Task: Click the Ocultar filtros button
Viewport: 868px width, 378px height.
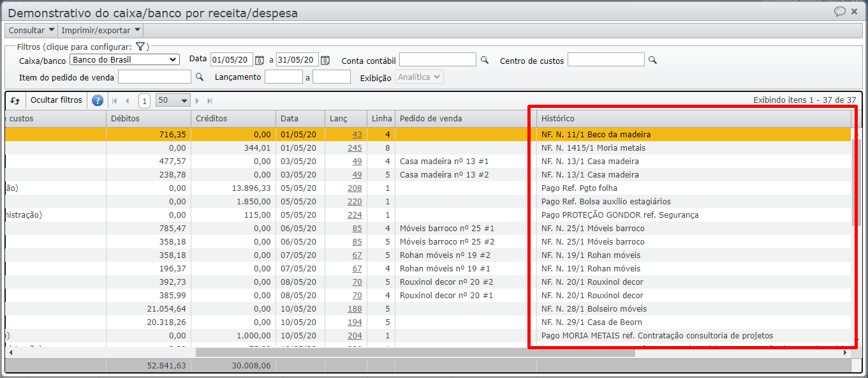Action: (x=57, y=100)
